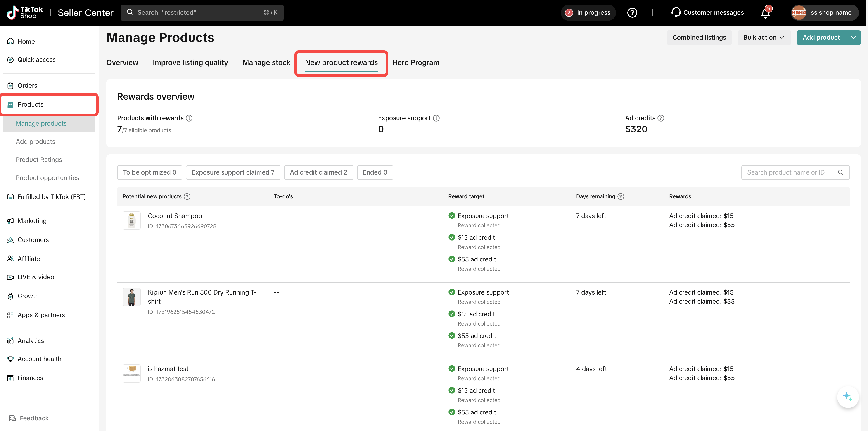The image size is (868, 431).
Task: Click the Days remaining info icon
Action: click(621, 196)
